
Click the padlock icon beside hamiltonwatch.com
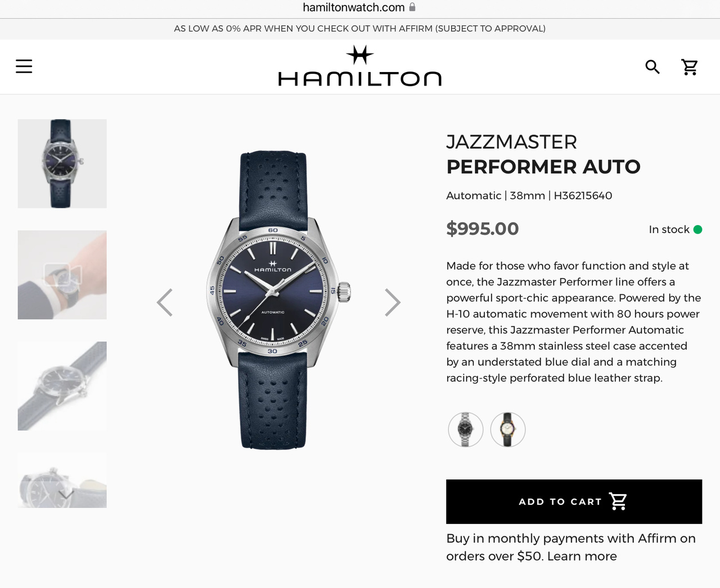(x=412, y=7)
